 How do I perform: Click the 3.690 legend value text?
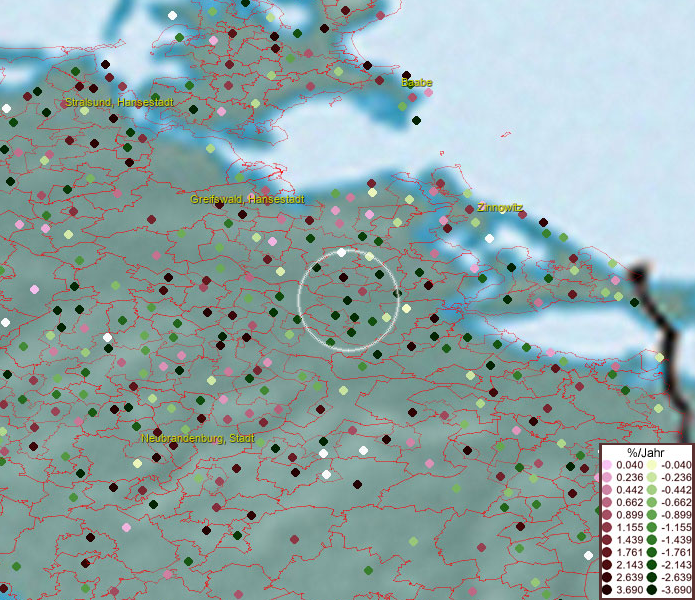click(x=630, y=590)
